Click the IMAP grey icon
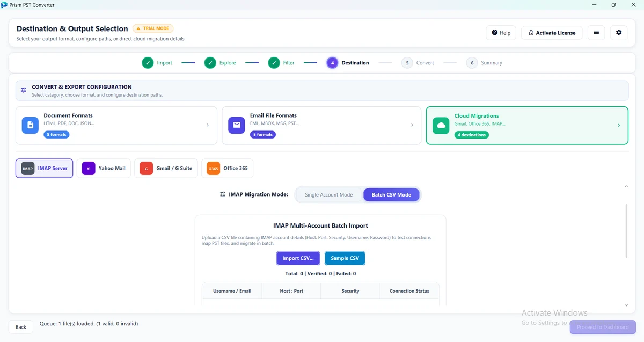 coord(27,169)
